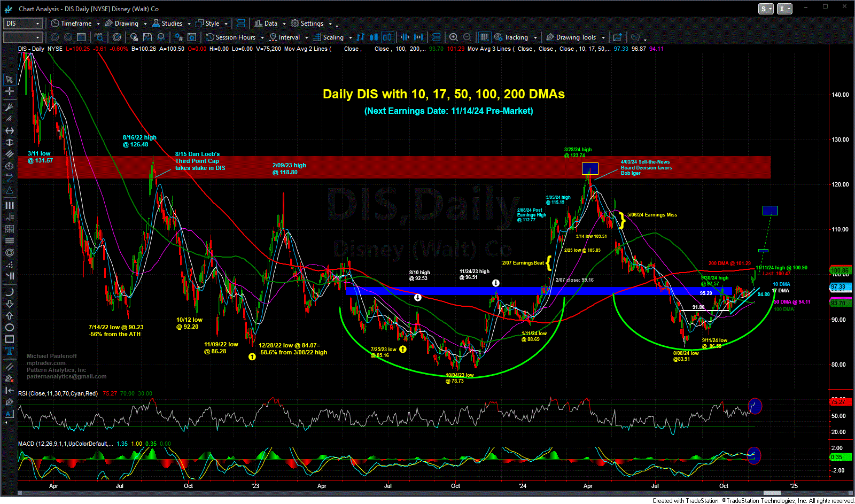Click 'Daily DIS with 10, 17, 50, 100, 200 DMAs' title
Screen dimensions: 855x504
(444, 94)
